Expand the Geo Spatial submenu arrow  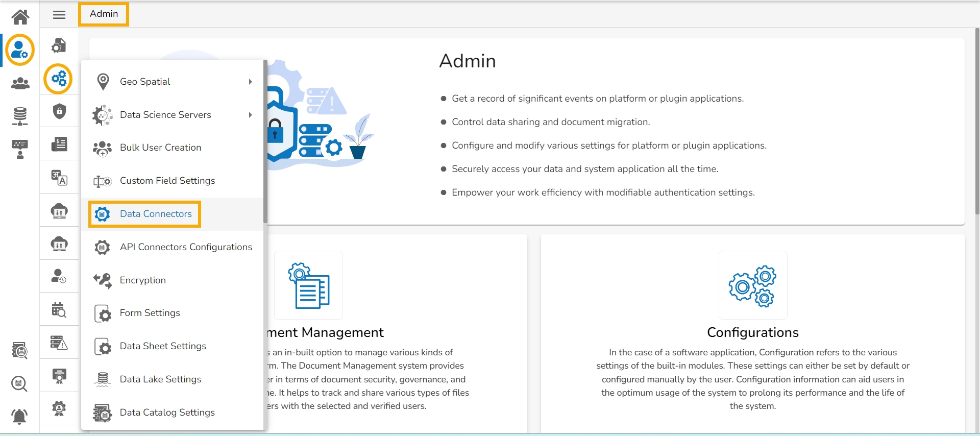[251, 82]
